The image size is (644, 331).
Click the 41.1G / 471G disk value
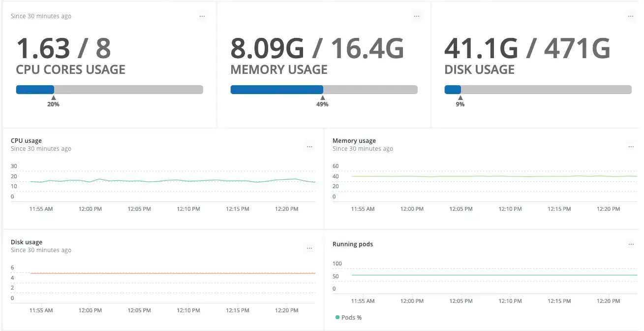pos(527,49)
